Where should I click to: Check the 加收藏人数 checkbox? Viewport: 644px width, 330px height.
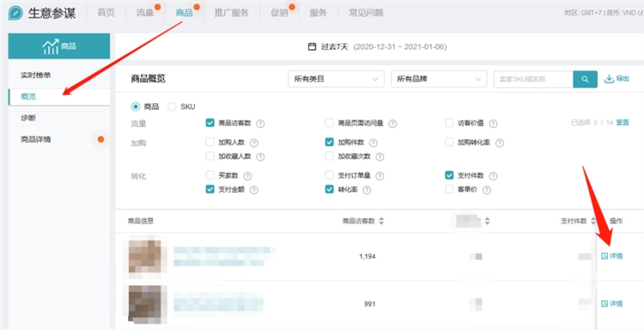pyautogui.click(x=210, y=156)
